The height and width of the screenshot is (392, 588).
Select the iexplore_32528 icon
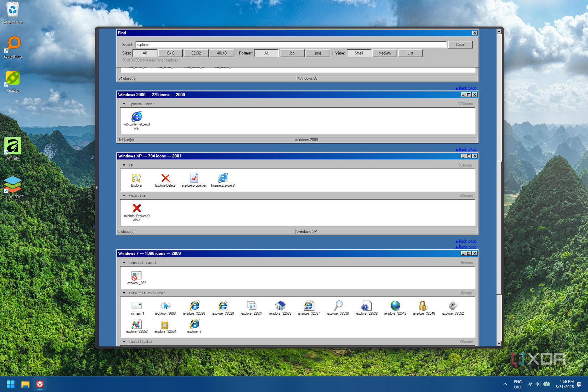[x=194, y=308]
